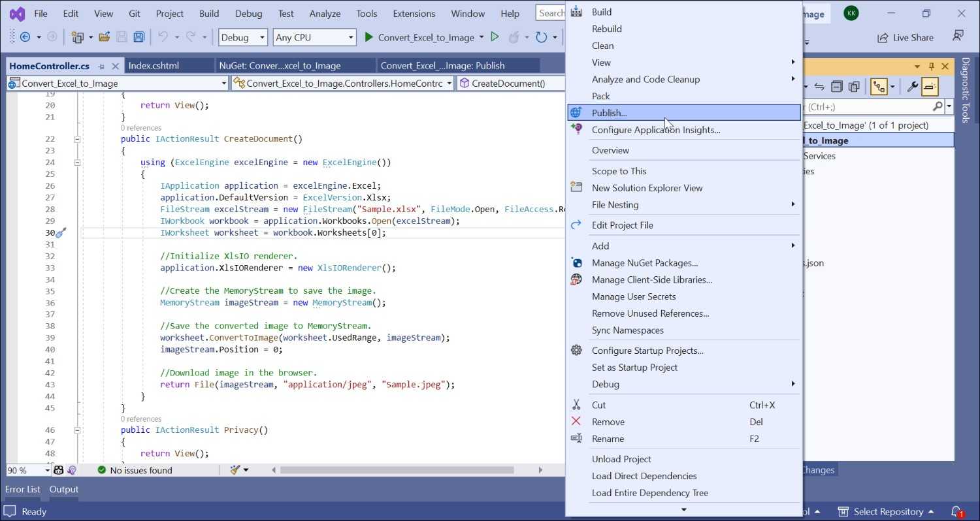The height and width of the screenshot is (521, 980).
Task: Open the Diagnostic Tools side tab
Action: click(x=965, y=90)
